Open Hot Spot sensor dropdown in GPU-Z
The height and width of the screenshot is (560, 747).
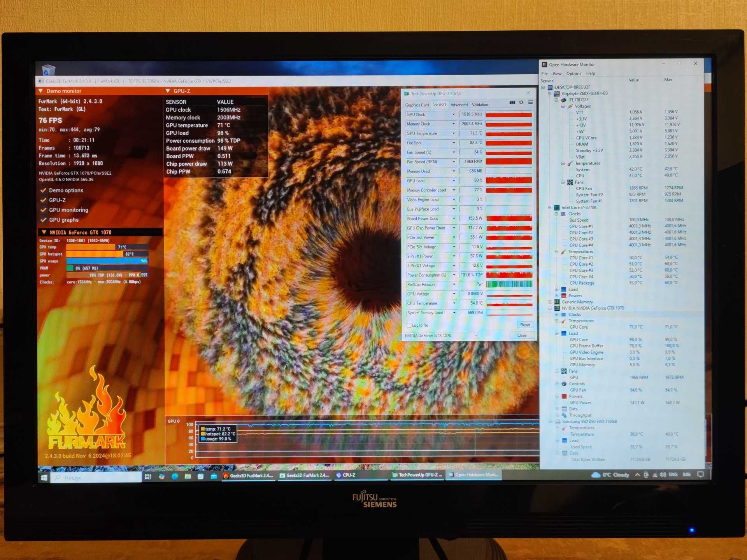tap(453, 143)
